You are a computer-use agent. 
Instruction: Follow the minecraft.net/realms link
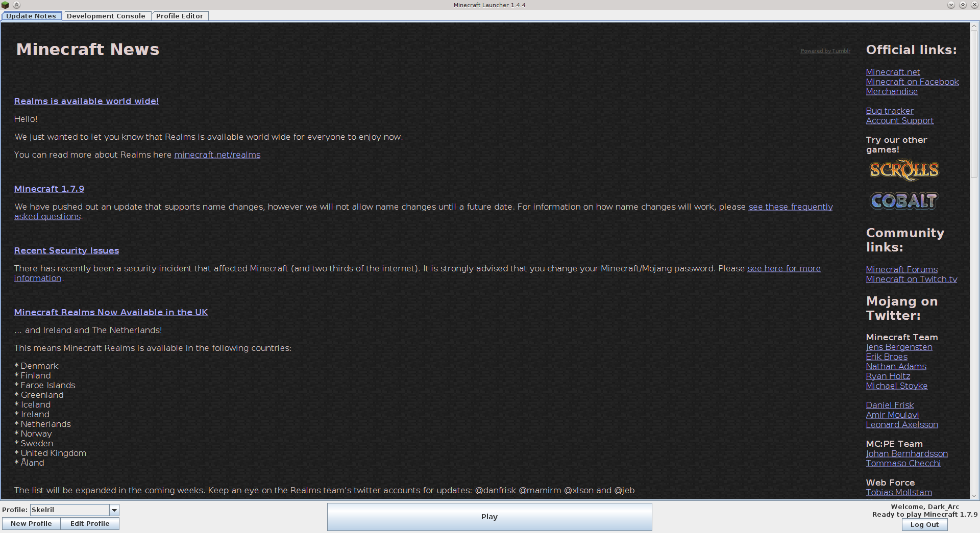[217, 155]
